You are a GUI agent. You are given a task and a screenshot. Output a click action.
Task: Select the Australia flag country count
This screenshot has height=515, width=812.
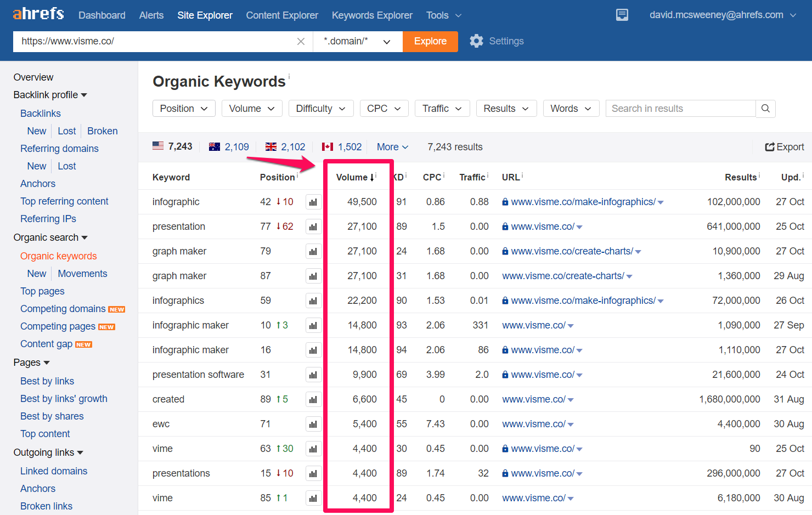tap(229, 147)
